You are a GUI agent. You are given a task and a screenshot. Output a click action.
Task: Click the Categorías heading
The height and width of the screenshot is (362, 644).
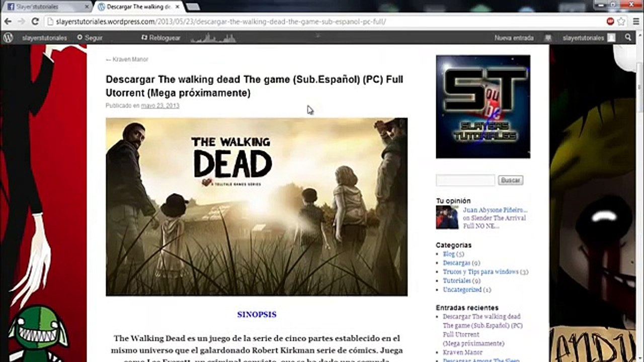[454, 245]
